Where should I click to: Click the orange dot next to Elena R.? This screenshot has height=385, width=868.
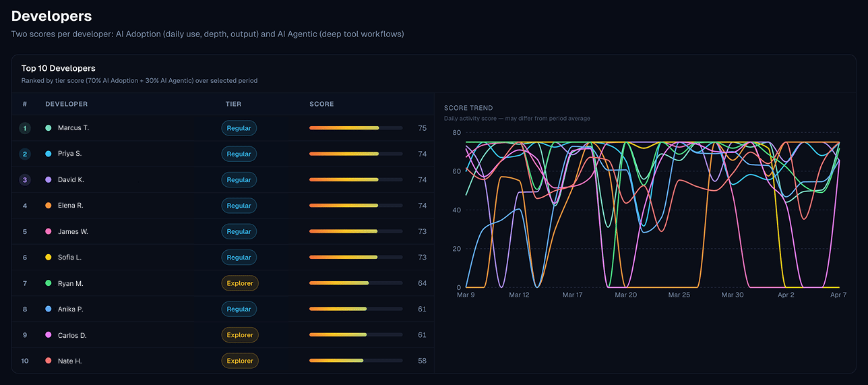(x=48, y=206)
